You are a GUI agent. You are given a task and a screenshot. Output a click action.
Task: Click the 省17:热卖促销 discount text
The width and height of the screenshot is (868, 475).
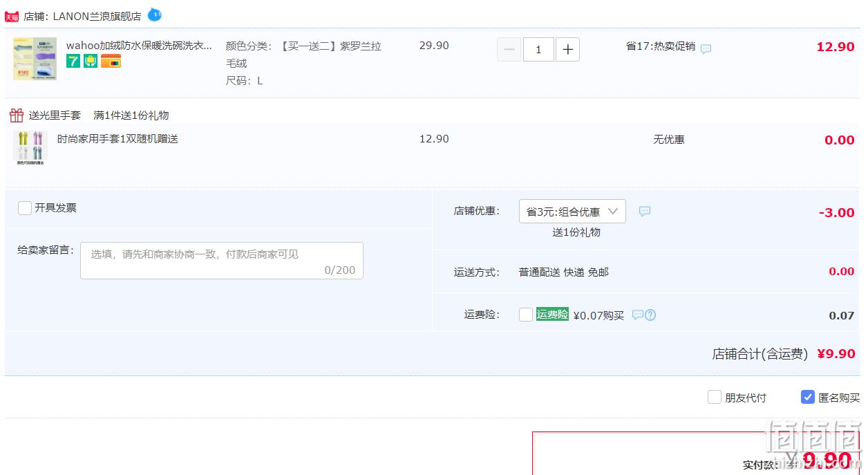[661, 46]
